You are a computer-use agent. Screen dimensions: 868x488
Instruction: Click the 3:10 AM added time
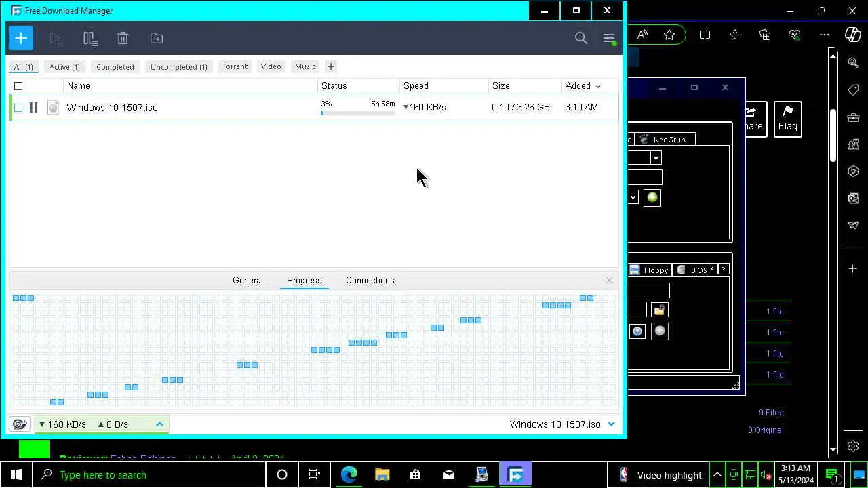click(x=581, y=107)
